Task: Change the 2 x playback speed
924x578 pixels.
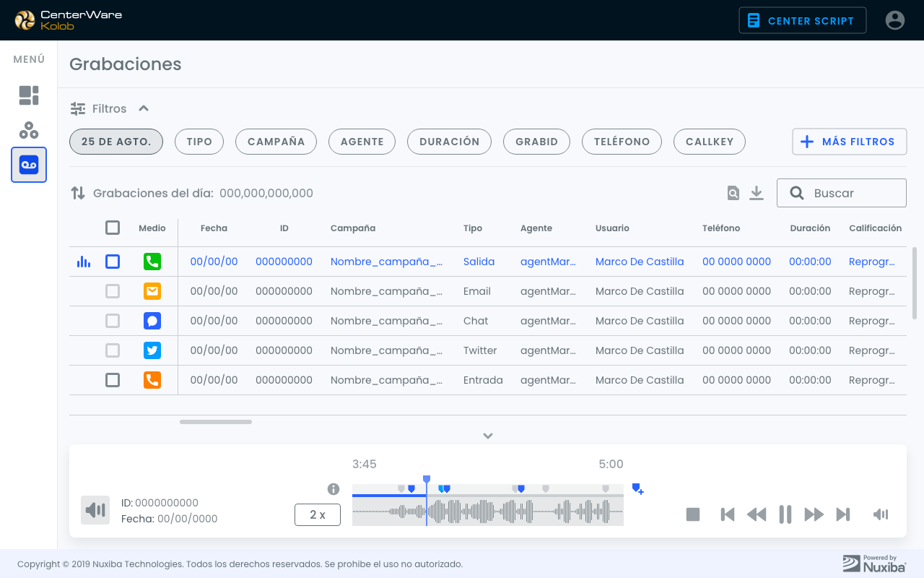Action: (318, 514)
